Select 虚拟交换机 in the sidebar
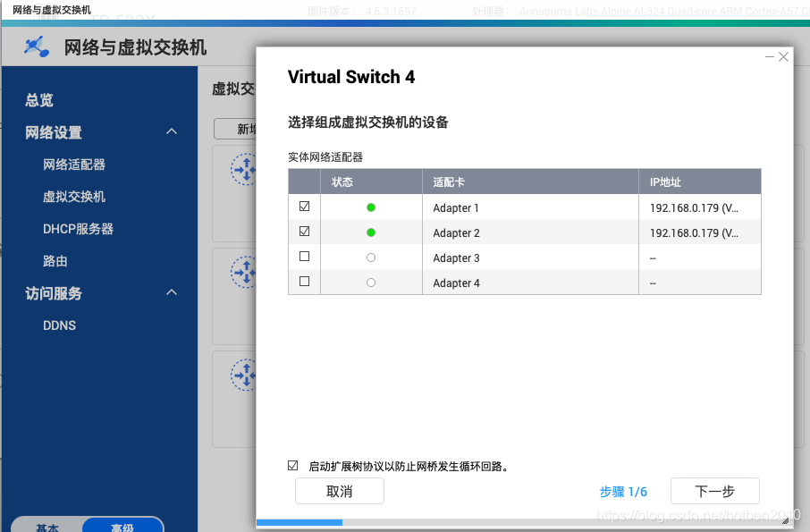The height and width of the screenshot is (532, 810). point(74,197)
